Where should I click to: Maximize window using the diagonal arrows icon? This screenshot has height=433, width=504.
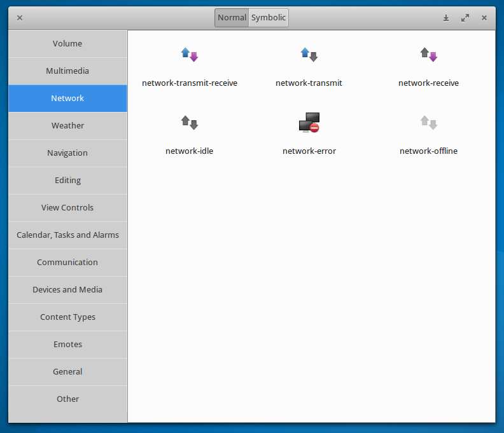coord(465,18)
